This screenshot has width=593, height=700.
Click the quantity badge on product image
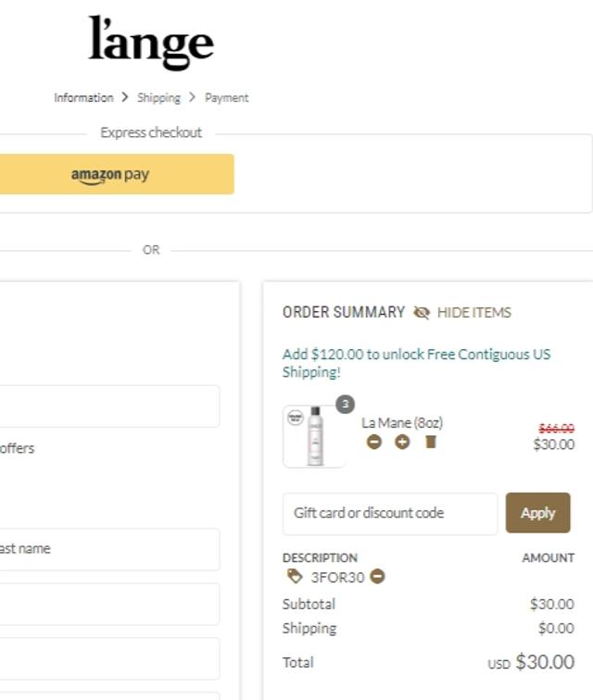tap(345, 404)
